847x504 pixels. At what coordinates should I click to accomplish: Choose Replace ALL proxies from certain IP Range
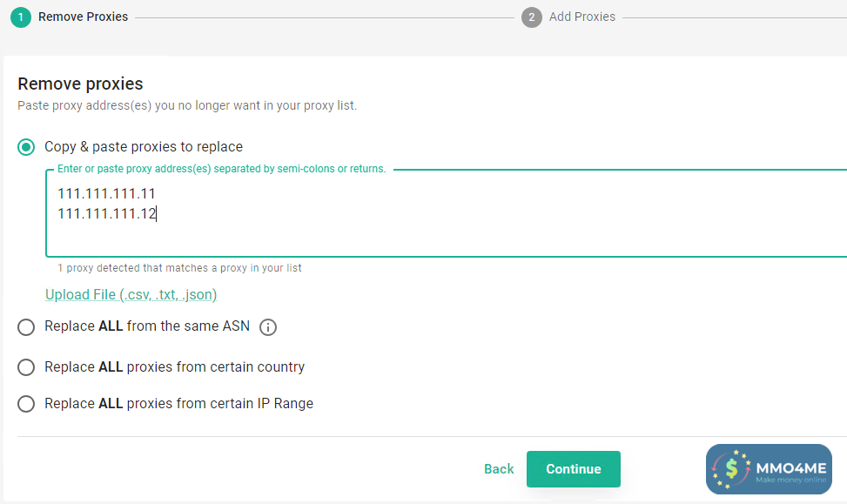point(26,404)
